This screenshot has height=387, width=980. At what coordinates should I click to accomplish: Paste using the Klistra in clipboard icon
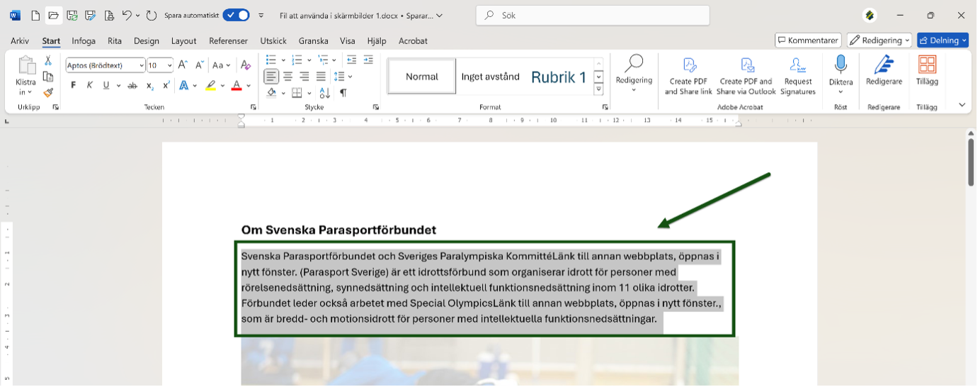tap(26, 67)
